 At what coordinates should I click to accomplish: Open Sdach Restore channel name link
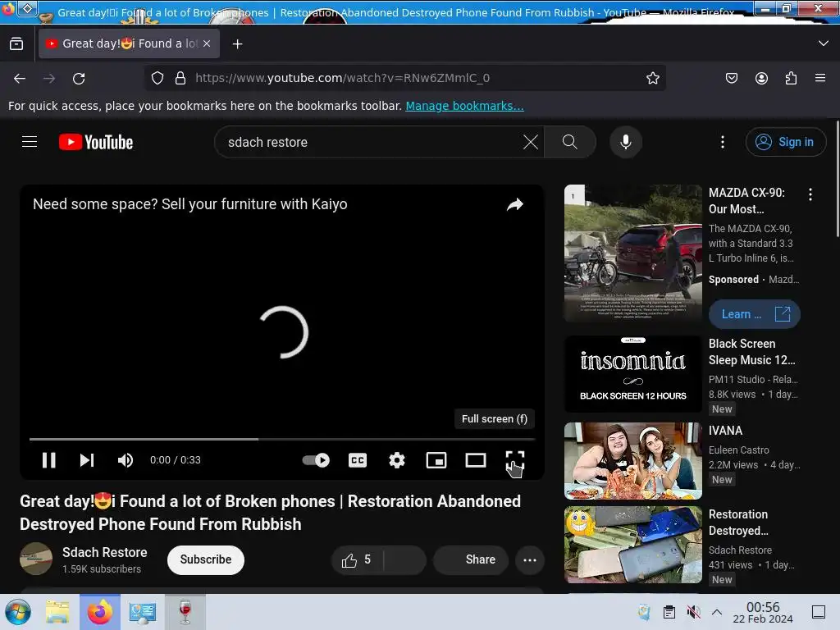point(104,552)
